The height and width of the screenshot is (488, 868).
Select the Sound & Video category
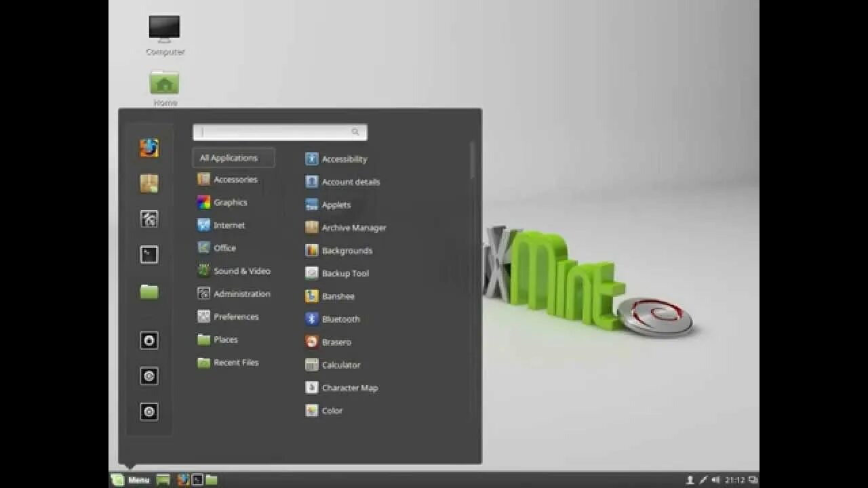(234, 271)
